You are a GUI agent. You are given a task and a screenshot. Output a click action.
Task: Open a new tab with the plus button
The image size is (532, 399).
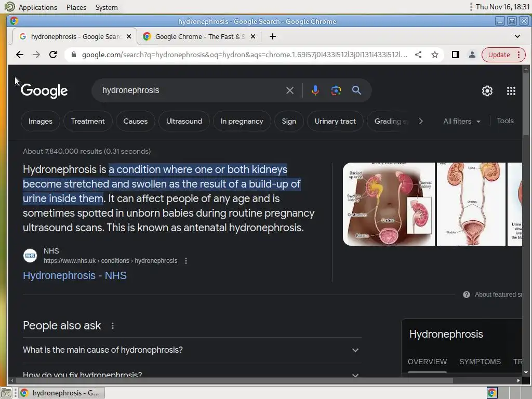click(x=272, y=36)
